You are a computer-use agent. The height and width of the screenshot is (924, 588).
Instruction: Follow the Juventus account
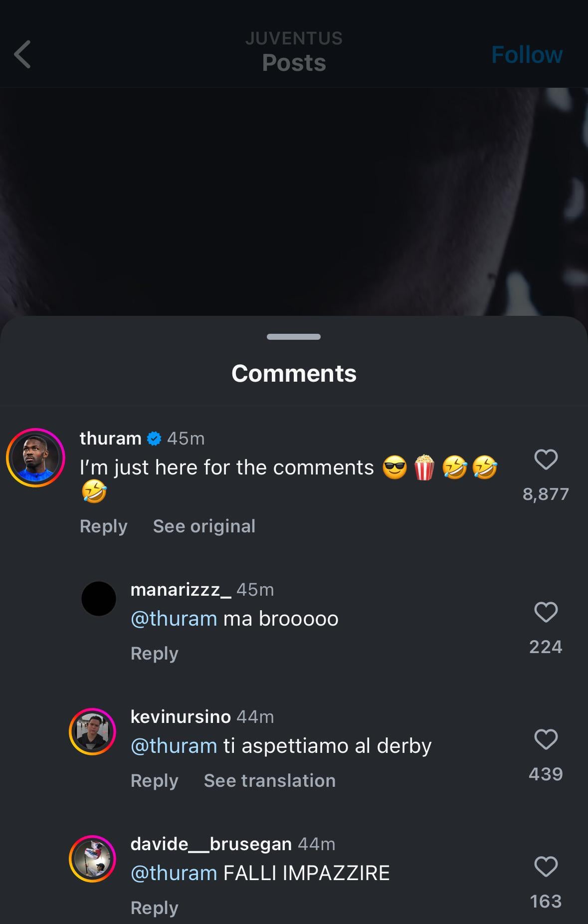(x=527, y=54)
